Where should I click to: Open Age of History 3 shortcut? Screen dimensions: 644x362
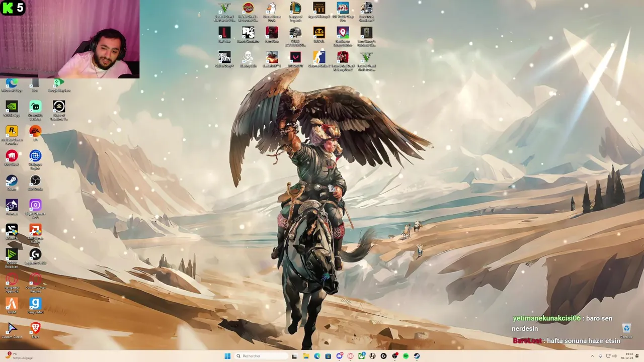point(319,11)
